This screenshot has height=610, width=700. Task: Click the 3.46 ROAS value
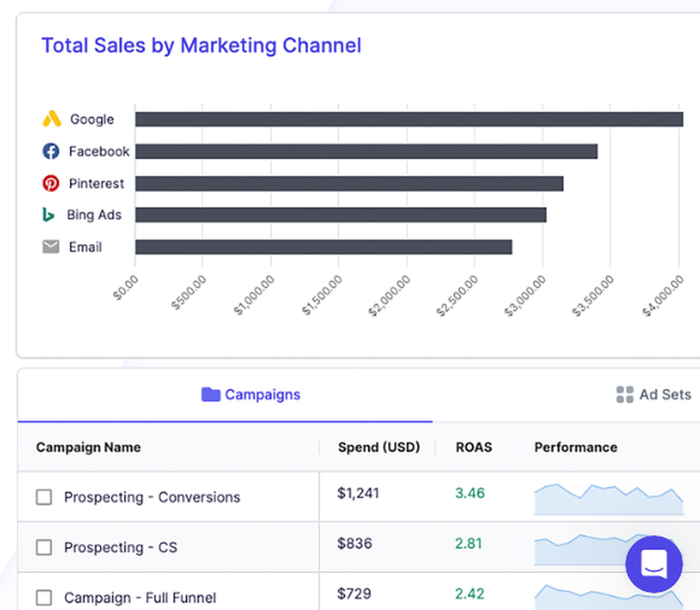(x=470, y=493)
